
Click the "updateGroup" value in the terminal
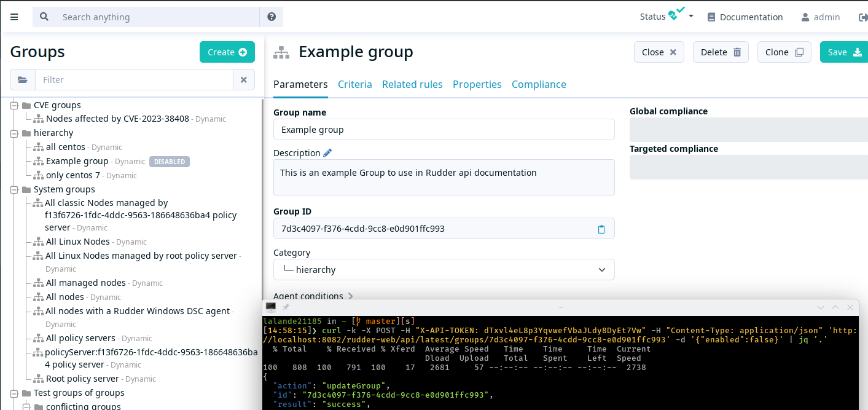pyautogui.click(x=354, y=386)
